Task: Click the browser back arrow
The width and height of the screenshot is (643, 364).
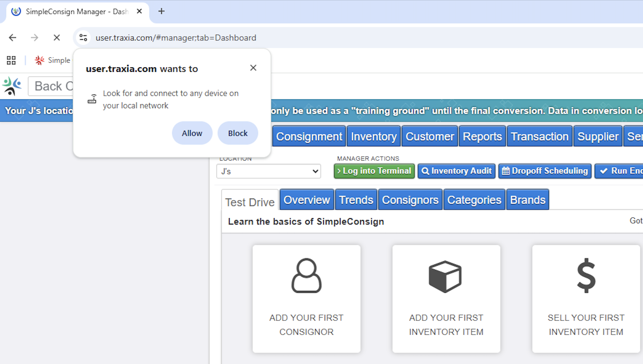Action: [12, 37]
